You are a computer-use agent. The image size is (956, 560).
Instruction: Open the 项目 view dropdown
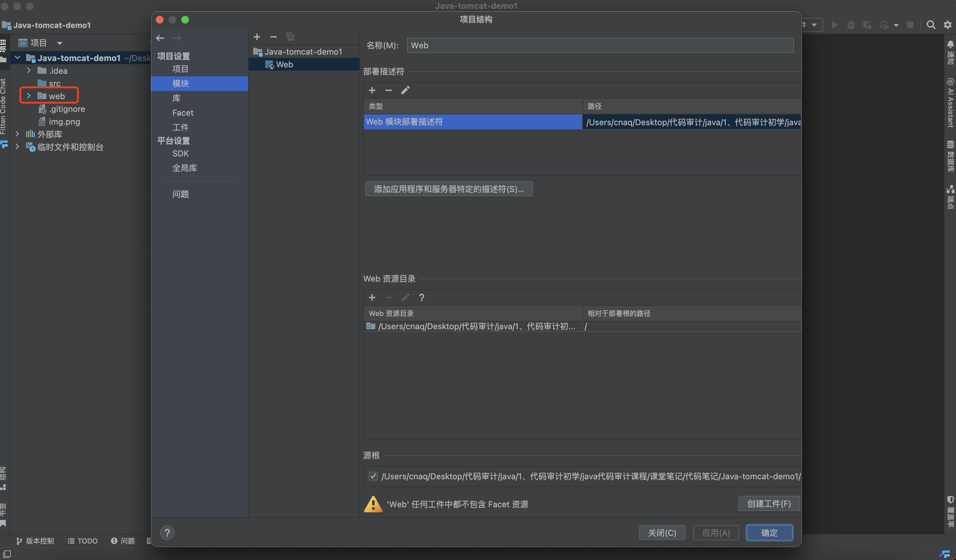59,43
